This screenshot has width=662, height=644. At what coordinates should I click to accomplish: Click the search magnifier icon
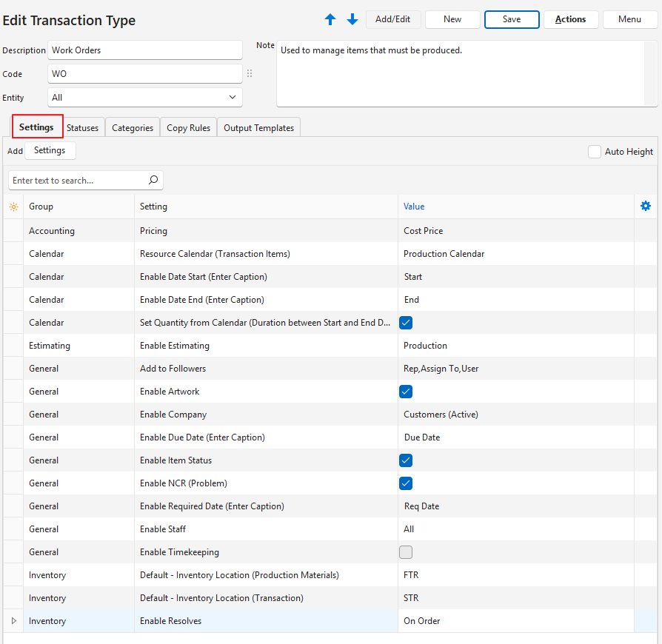point(153,180)
